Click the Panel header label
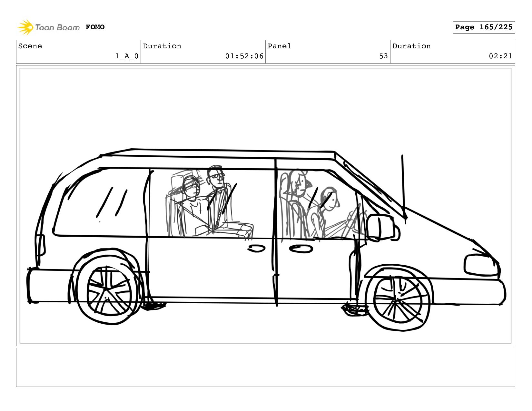This screenshot has height=411, width=532. coord(279,46)
